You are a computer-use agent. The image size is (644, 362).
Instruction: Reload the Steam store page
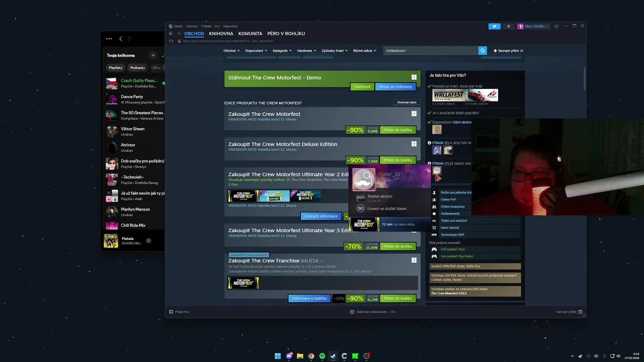click(x=171, y=41)
